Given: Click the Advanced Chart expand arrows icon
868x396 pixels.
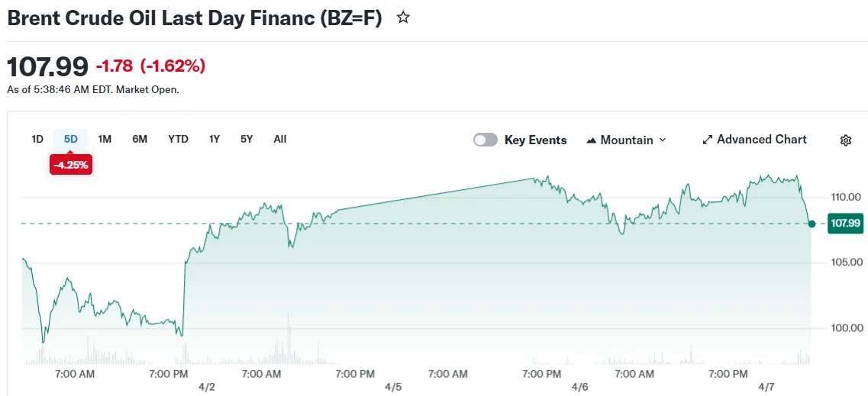Looking at the screenshot, I should (707, 140).
